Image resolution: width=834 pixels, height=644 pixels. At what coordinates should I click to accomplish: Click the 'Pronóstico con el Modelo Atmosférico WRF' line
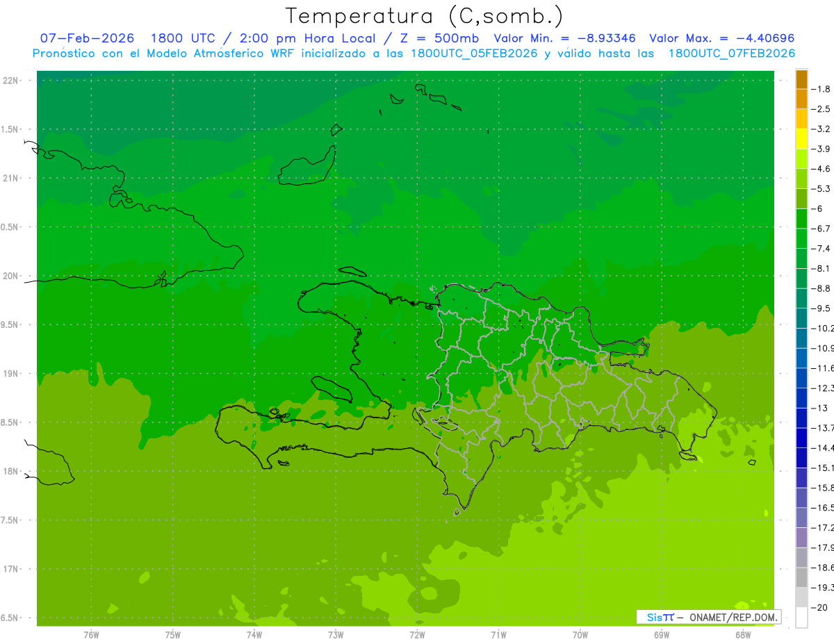point(414,53)
